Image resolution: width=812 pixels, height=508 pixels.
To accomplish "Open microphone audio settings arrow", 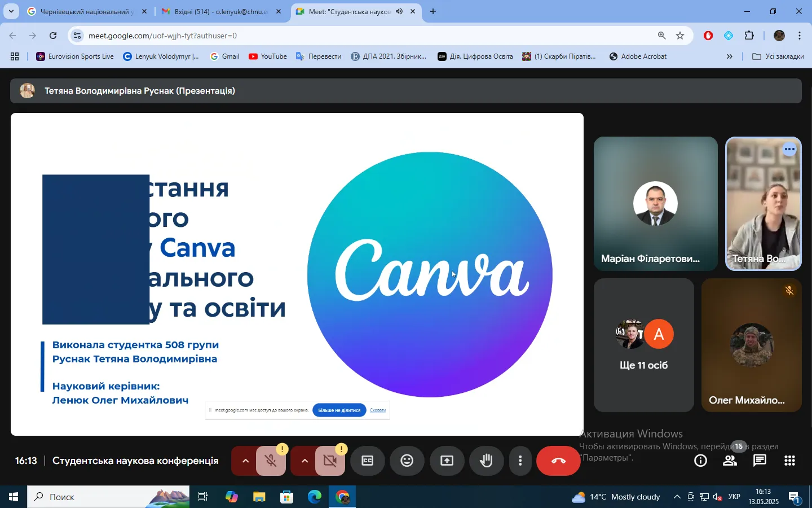I will (x=245, y=461).
